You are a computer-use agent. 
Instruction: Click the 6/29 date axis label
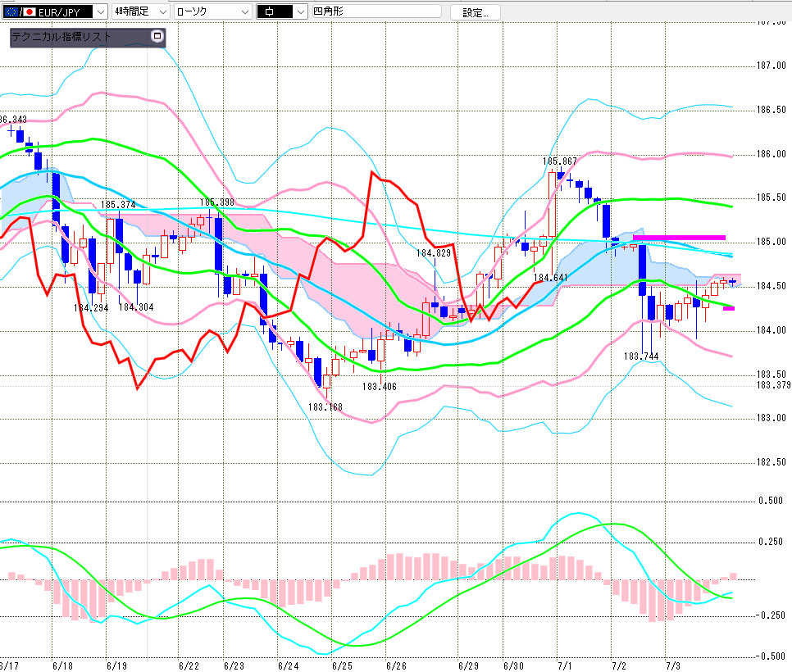468,666
